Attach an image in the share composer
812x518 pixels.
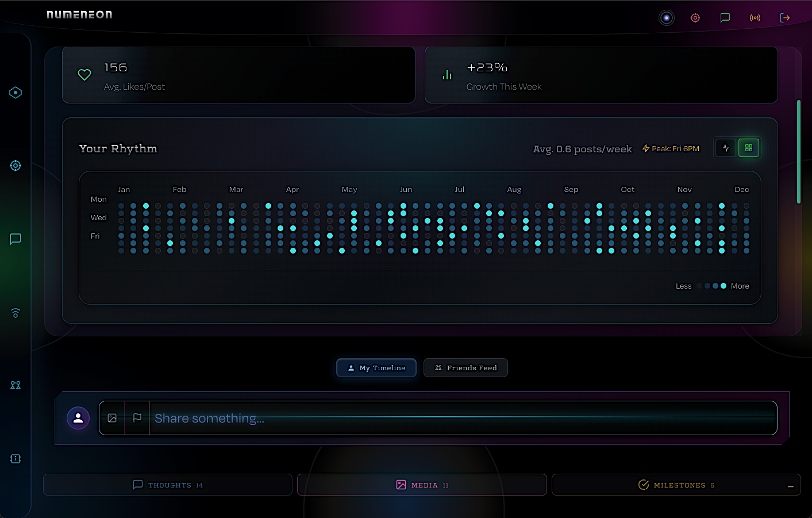tap(112, 418)
